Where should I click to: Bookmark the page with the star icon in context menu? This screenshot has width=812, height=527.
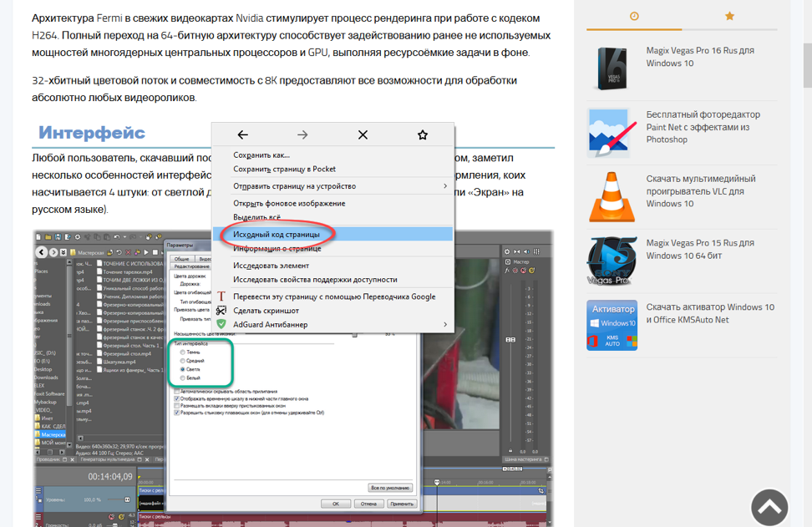point(423,135)
